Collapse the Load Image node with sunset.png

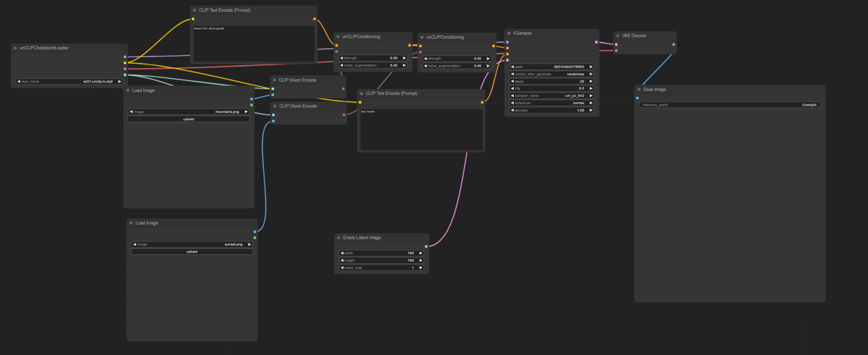click(131, 223)
